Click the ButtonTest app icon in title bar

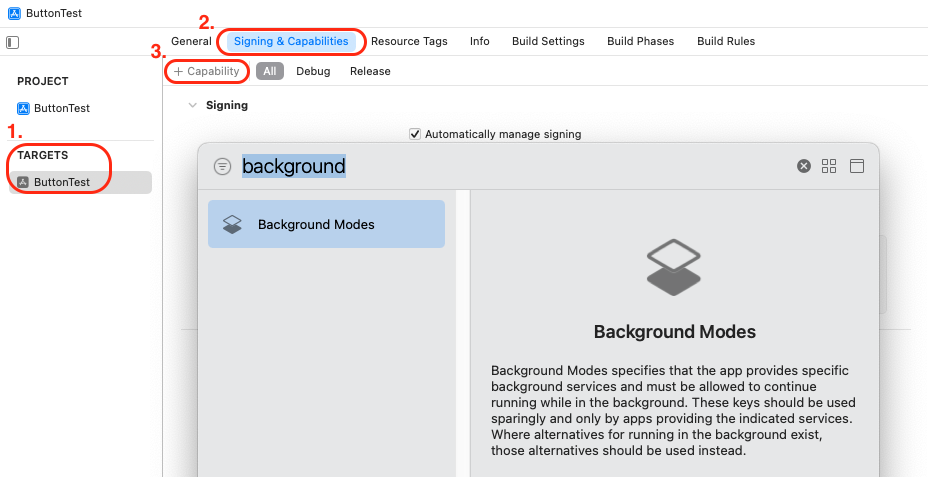coord(14,13)
